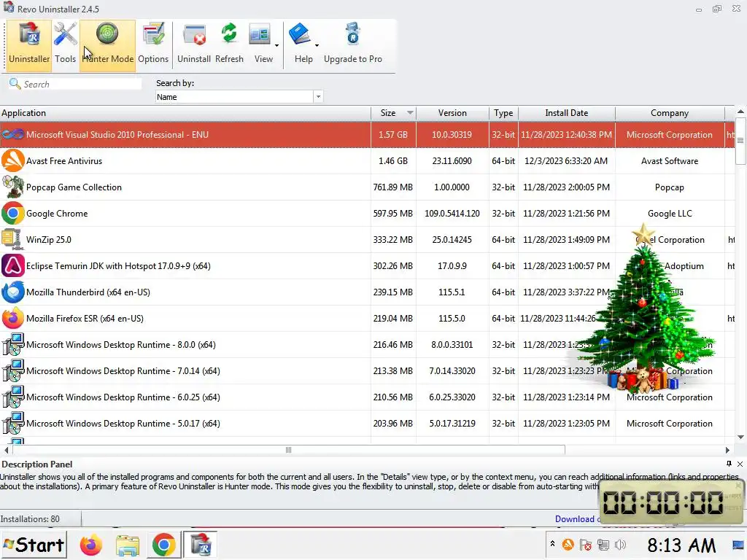Select Desktop Runtime 7.0.14 row icon
747x560 pixels.
pos(13,370)
